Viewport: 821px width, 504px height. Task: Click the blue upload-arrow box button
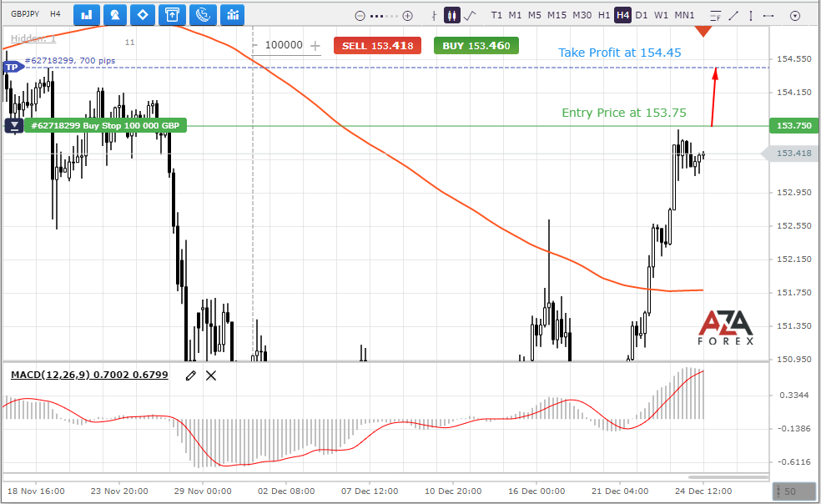click(x=172, y=15)
